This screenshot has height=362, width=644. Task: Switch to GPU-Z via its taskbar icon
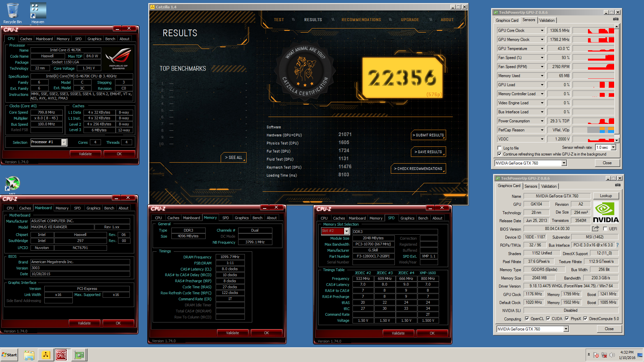79,355
